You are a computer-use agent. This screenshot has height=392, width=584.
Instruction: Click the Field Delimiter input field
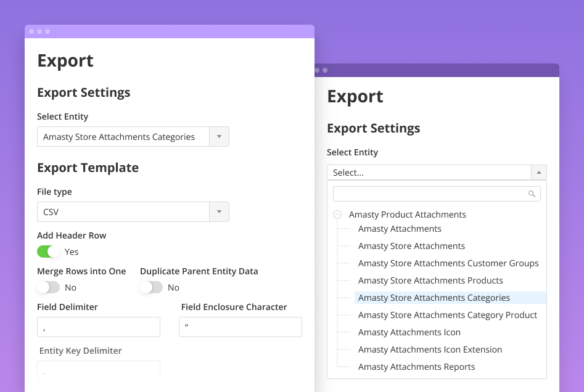coord(98,327)
